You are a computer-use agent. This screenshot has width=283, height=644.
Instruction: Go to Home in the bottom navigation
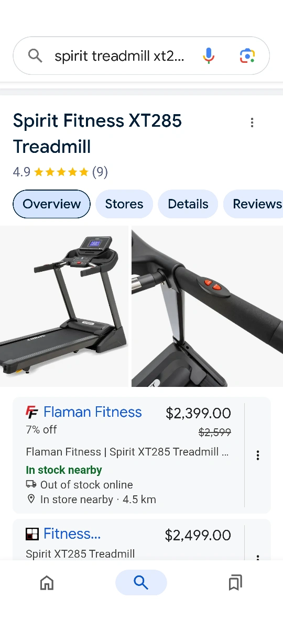47,583
